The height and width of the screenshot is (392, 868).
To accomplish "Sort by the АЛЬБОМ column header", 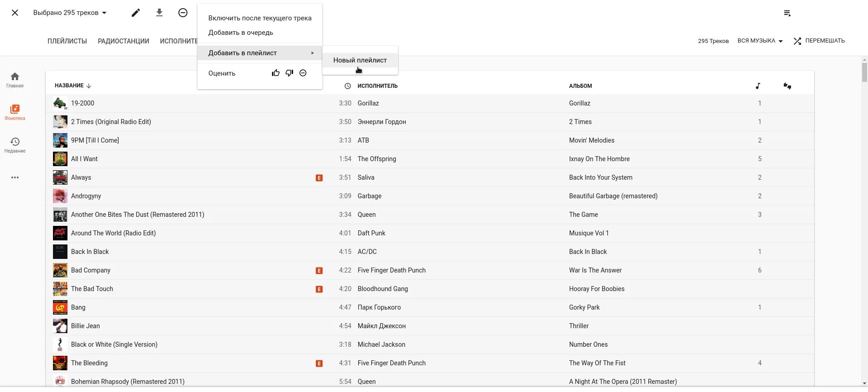I will [580, 86].
